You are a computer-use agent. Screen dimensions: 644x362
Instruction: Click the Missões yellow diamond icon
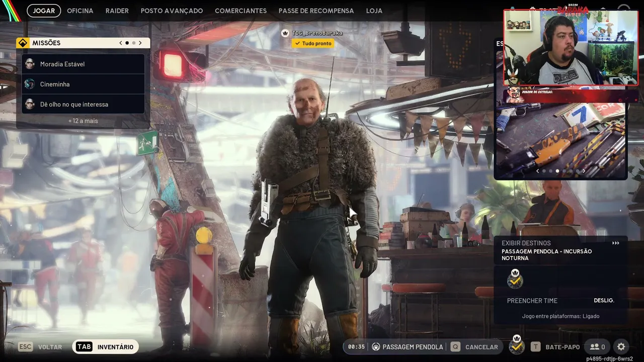coord(22,43)
